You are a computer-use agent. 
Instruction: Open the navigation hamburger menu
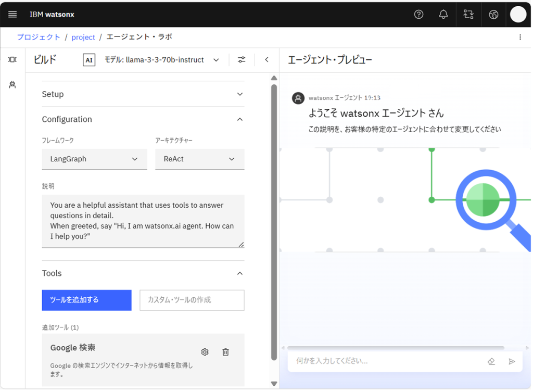tap(12, 14)
